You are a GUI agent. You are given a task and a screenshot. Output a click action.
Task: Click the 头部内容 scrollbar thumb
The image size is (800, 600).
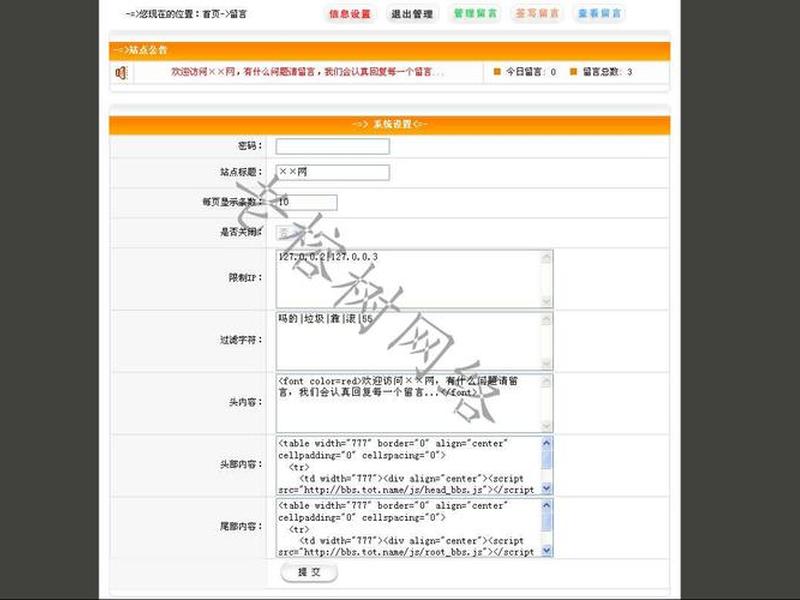click(546, 459)
